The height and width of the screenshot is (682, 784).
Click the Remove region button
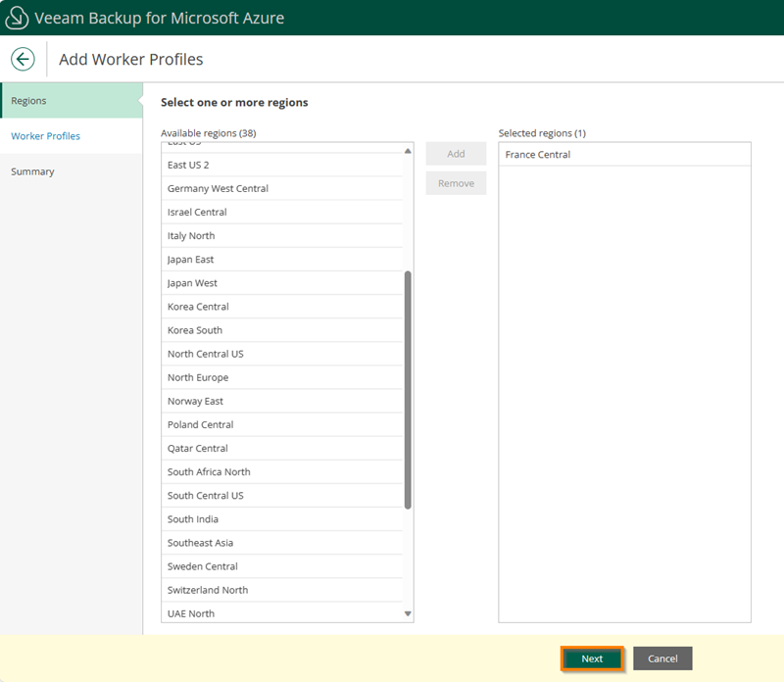(456, 183)
